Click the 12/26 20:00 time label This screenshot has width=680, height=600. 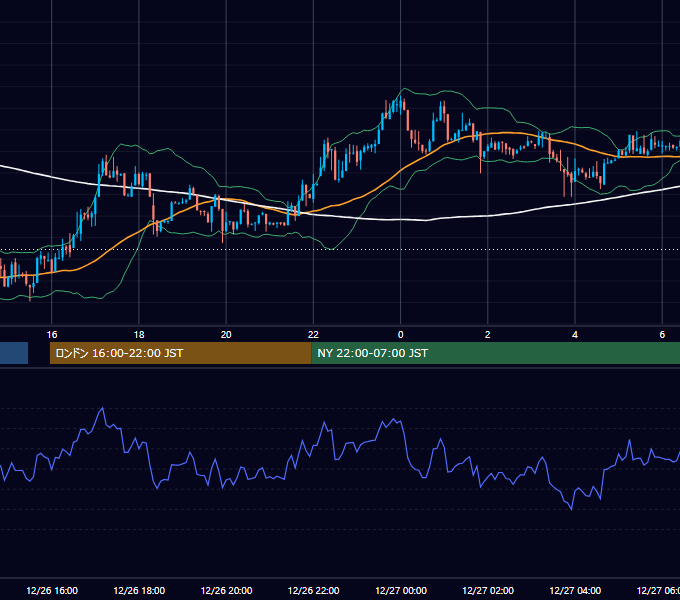(x=226, y=590)
